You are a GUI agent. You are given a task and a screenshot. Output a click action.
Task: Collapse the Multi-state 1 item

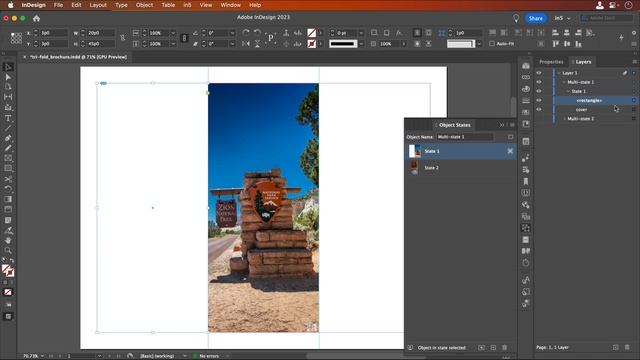pyautogui.click(x=564, y=82)
